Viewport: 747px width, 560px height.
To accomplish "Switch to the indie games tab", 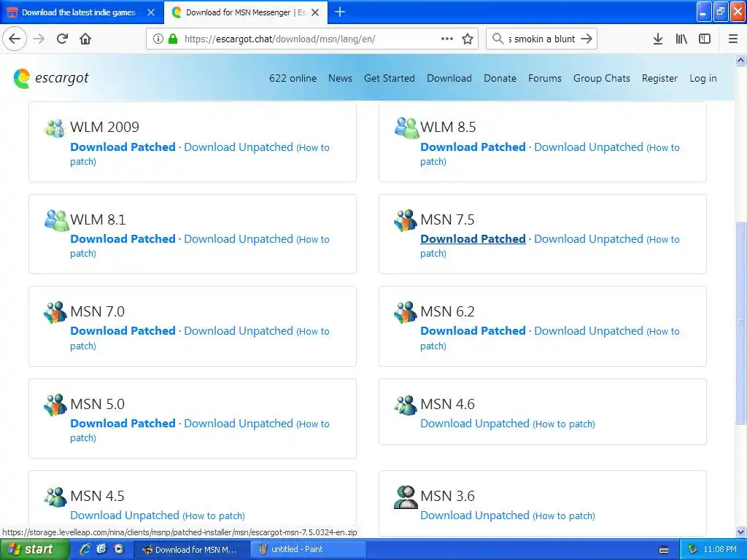I will [x=79, y=12].
